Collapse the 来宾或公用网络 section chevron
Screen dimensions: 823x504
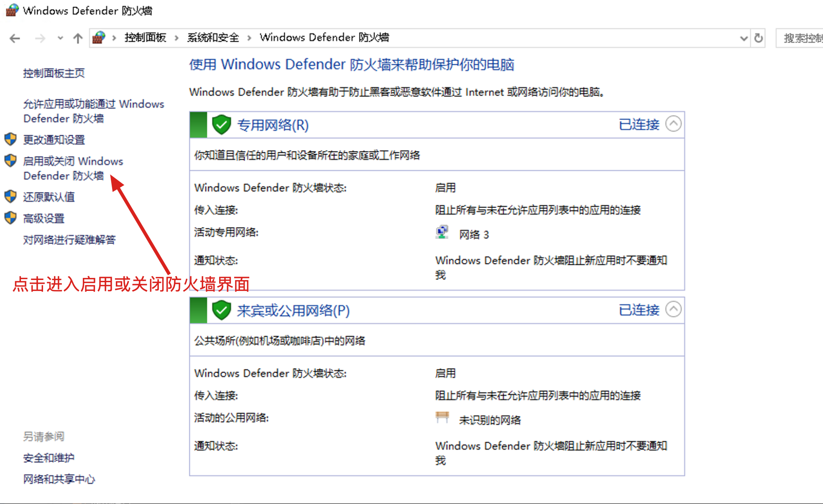click(x=673, y=309)
